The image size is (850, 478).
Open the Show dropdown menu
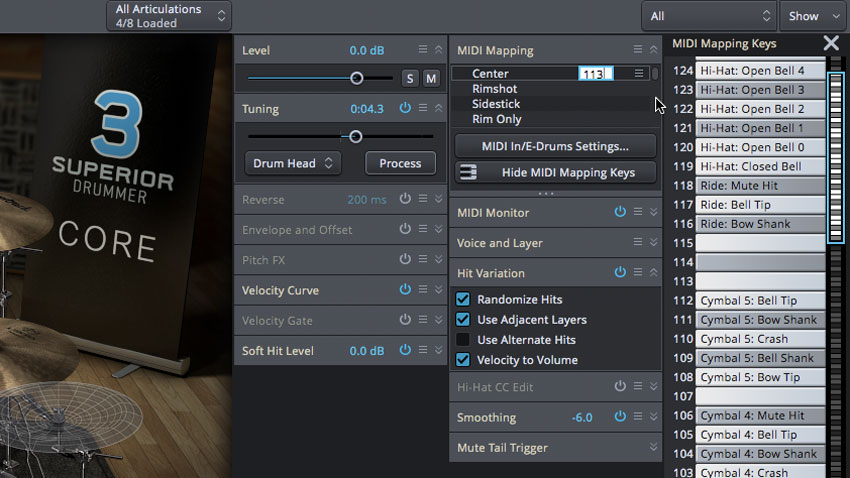pyautogui.click(x=812, y=16)
